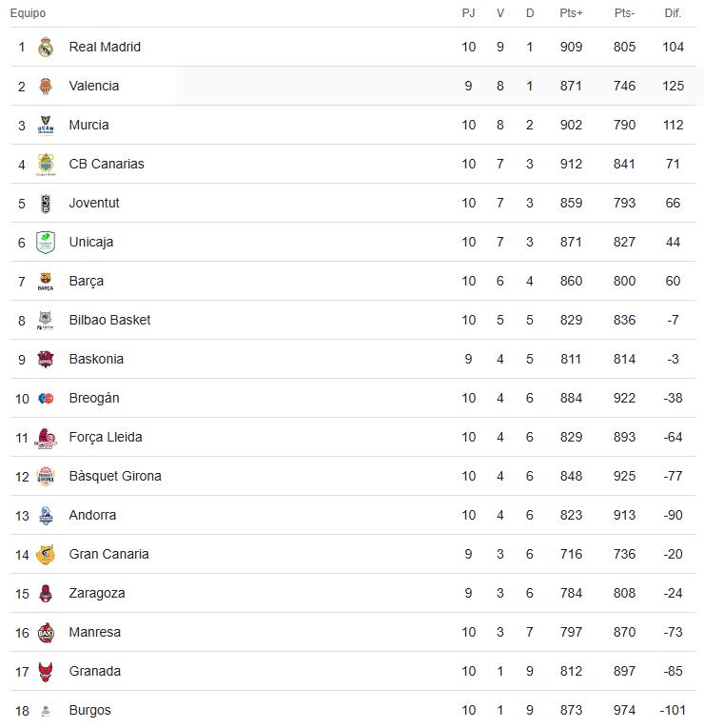Open the Bilbao Basket team link
704x728 pixels.
109,320
